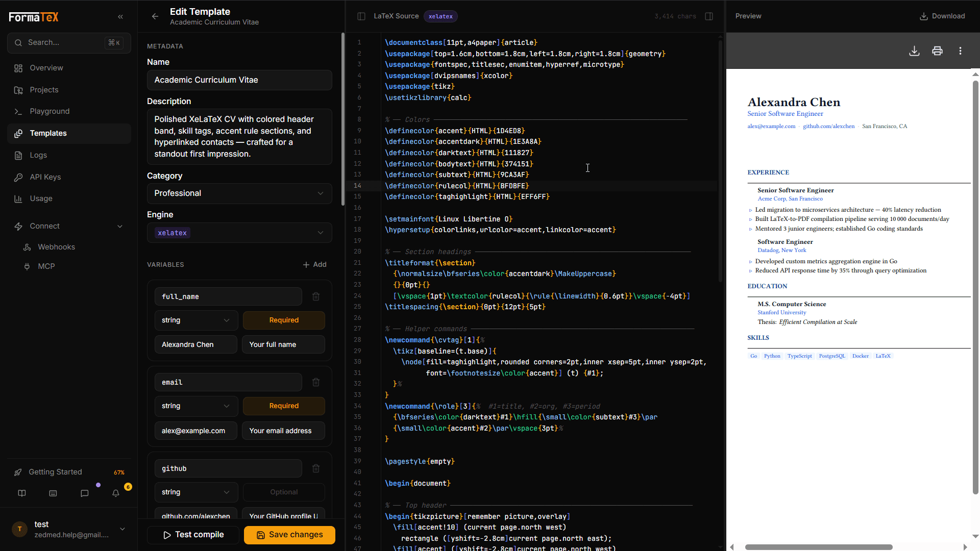
Task: Open the keyboard shortcuts icon in the sidebar footer
Action: [x=53, y=493]
